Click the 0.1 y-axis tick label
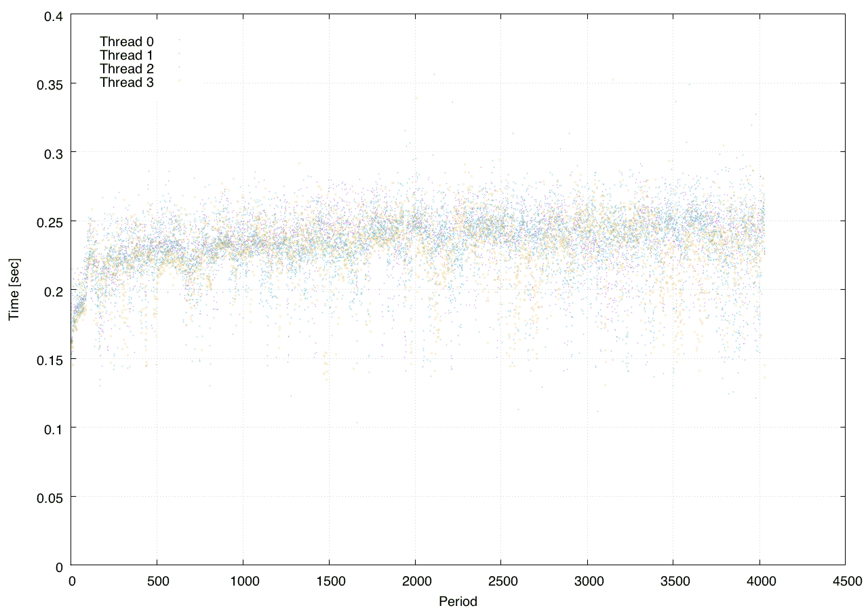Image resolution: width=868 pixels, height=608 pixels. click(x=55, y=429)
